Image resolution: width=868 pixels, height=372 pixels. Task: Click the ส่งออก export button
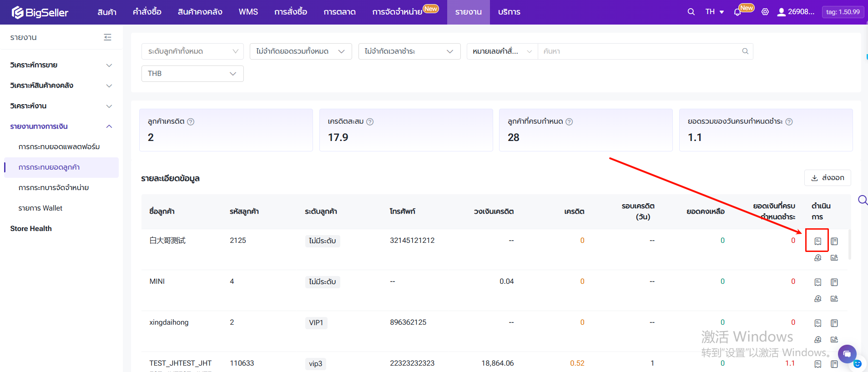point(827,178)
